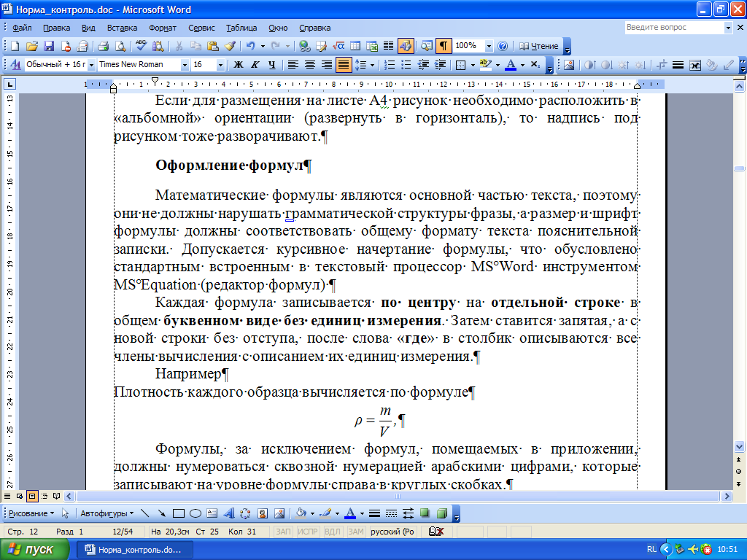Open the Рисование dropdown menu
Image resolution: width=747 pixels, height=560 pixels.
[31, 513]
